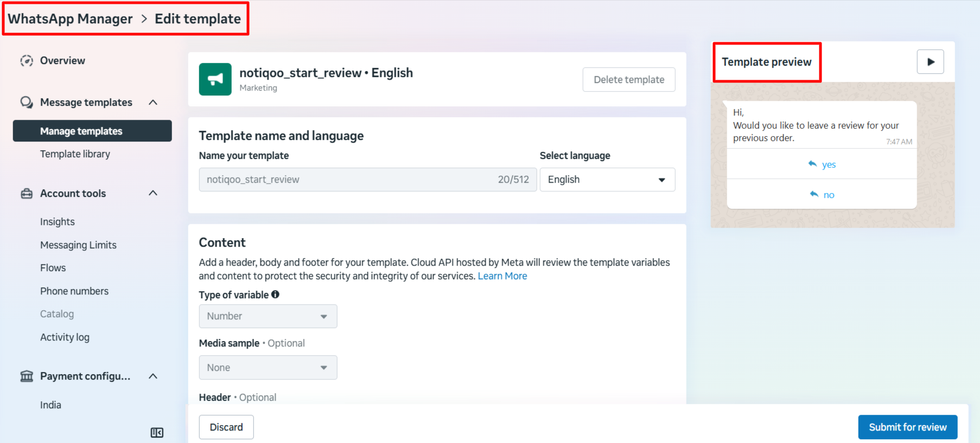980x443 pixels.
Task: Open the Template library menu item
Action: tap(75, 154)
